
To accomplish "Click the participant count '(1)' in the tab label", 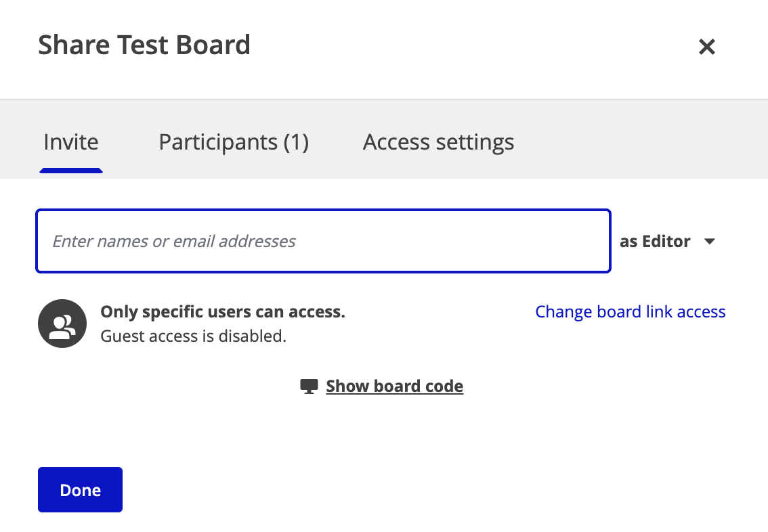I will (x=296, y=142).
